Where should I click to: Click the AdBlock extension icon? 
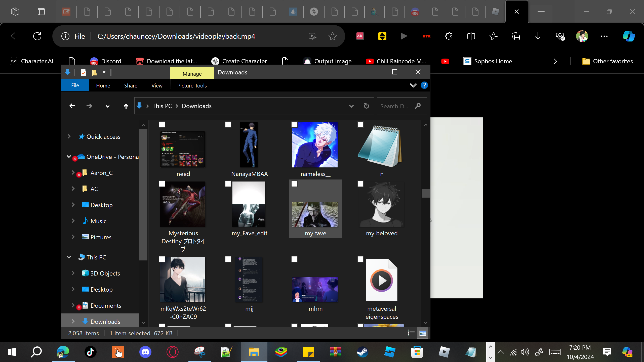(x=360, y=36)
